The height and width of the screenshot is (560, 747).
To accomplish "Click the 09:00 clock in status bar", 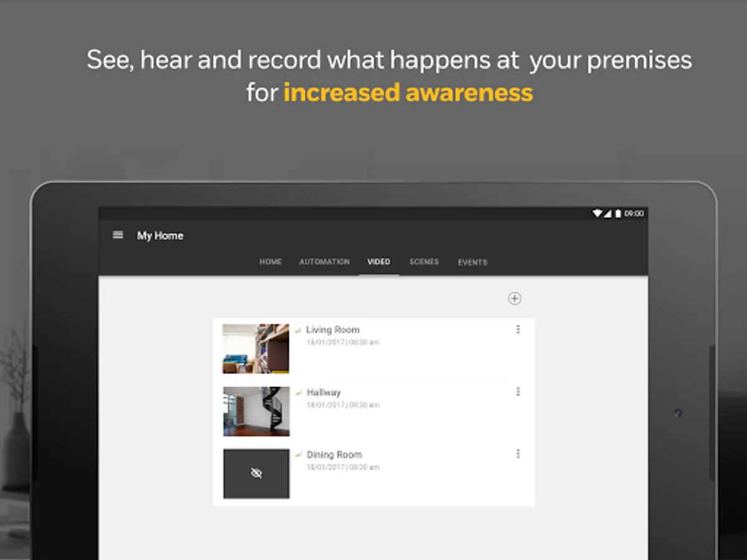I will pos(634,213).
